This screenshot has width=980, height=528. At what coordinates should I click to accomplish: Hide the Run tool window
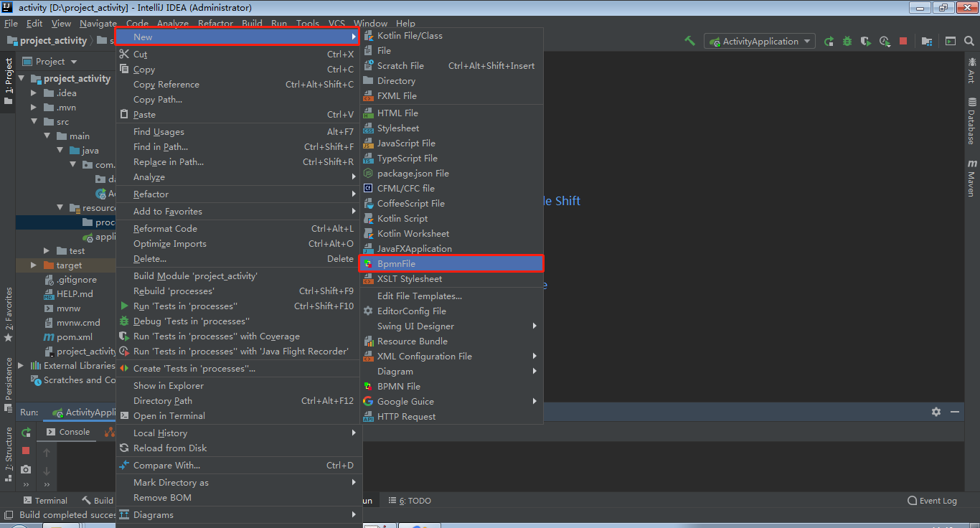[955, 412]
